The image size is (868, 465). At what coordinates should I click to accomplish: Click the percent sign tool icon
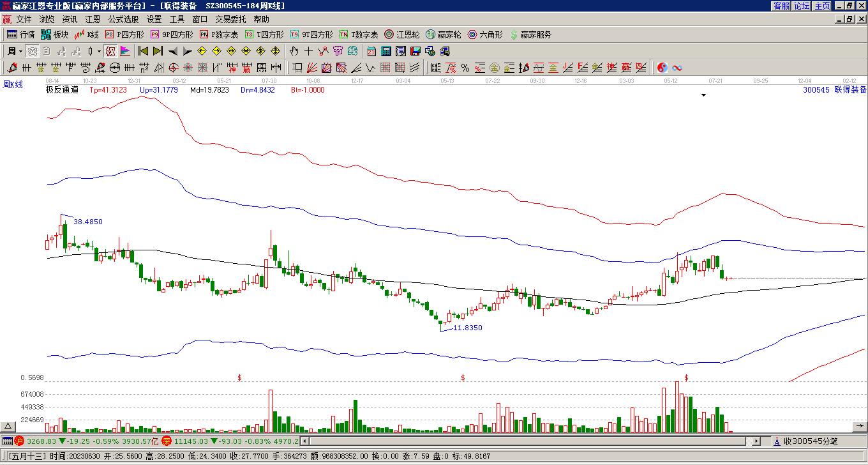pos(465,68)
